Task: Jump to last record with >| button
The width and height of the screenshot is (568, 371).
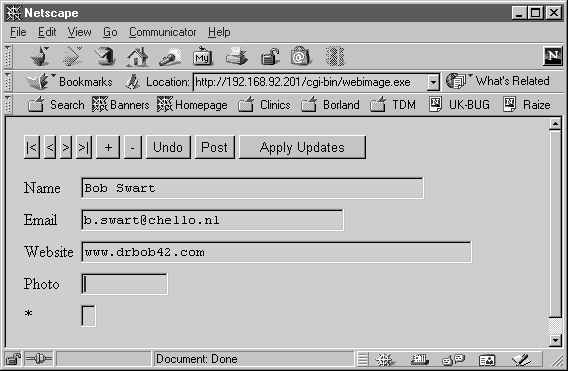Action: [84, 147]
